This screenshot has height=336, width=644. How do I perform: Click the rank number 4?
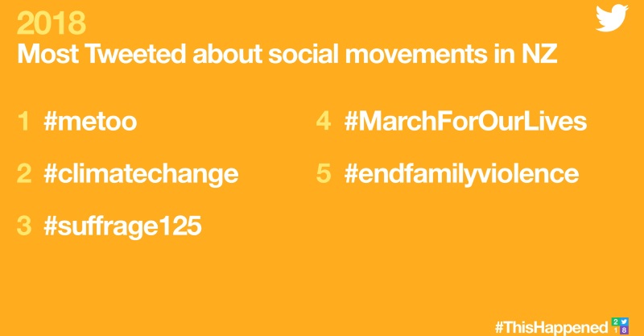[324, 121]
